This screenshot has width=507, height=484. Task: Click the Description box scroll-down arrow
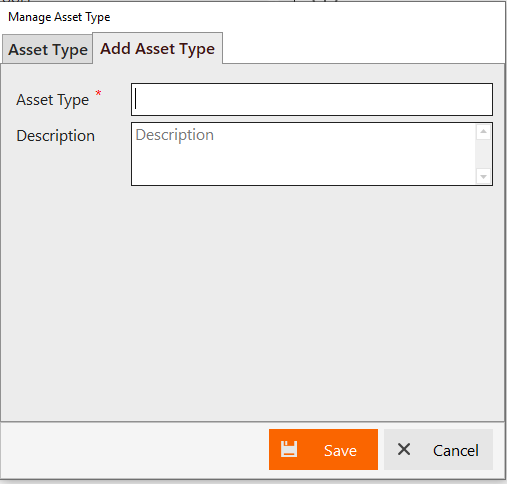point(483,177)
